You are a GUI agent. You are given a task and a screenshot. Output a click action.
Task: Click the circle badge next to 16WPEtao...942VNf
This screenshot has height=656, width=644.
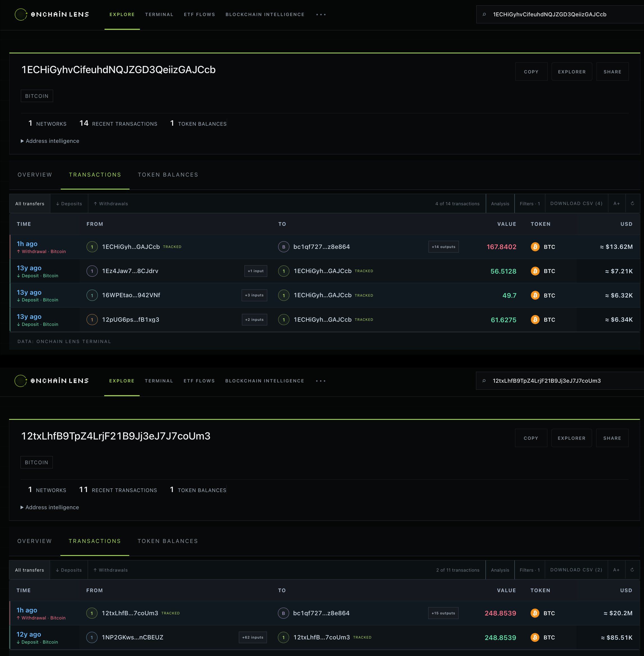(x=92, y=295)
